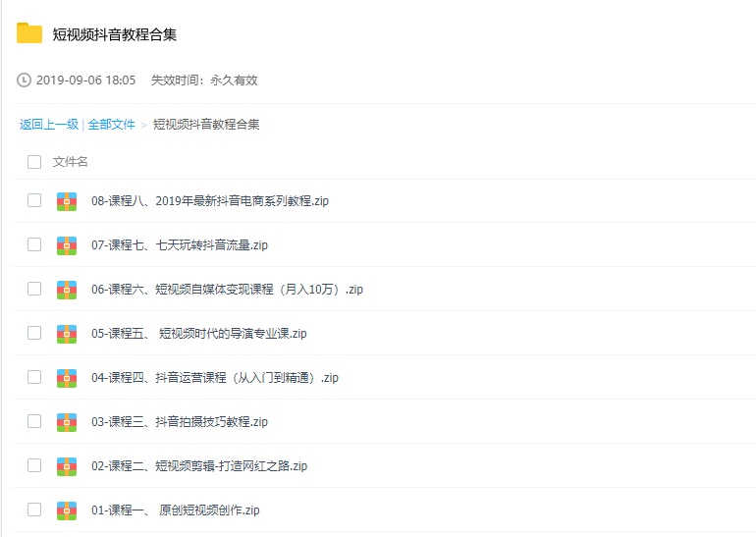Check the box for 08-课程八 zip file
The height and width of the screenshot is (537, 756).
[x=34, y=200]
